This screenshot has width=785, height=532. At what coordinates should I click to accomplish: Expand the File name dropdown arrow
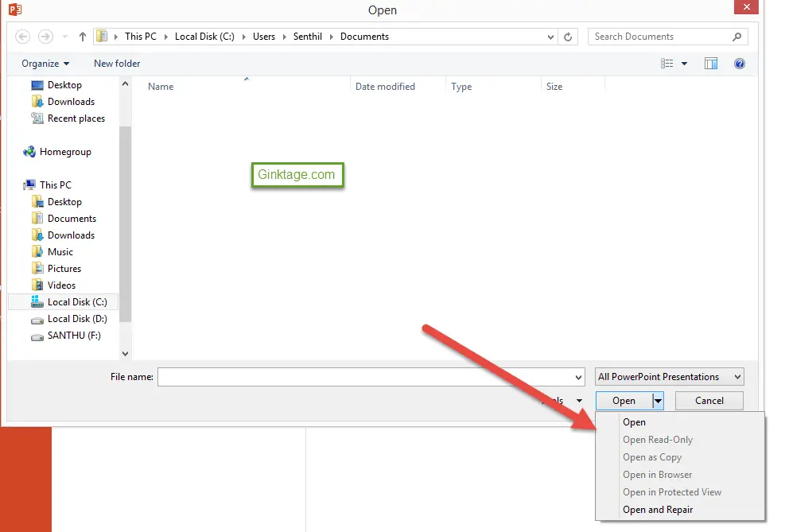click(x=578, y=377)
